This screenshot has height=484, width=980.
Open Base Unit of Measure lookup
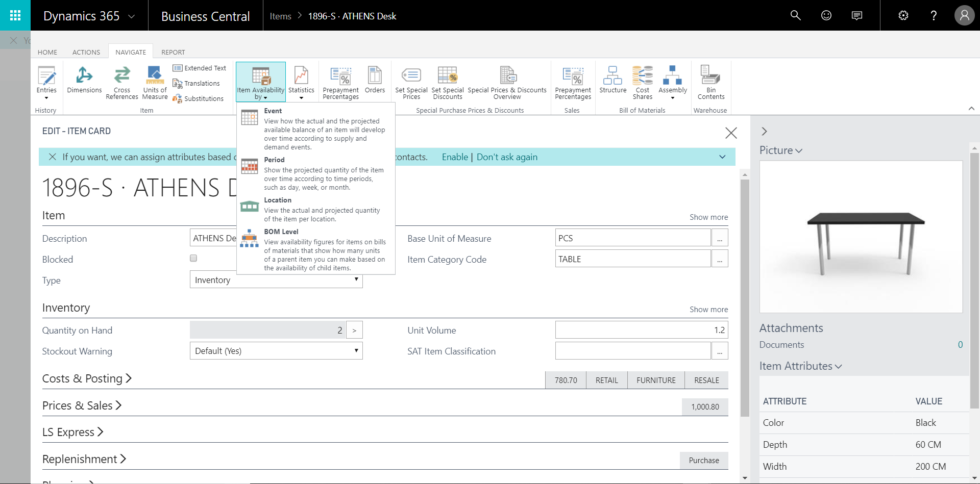(720, 238)
